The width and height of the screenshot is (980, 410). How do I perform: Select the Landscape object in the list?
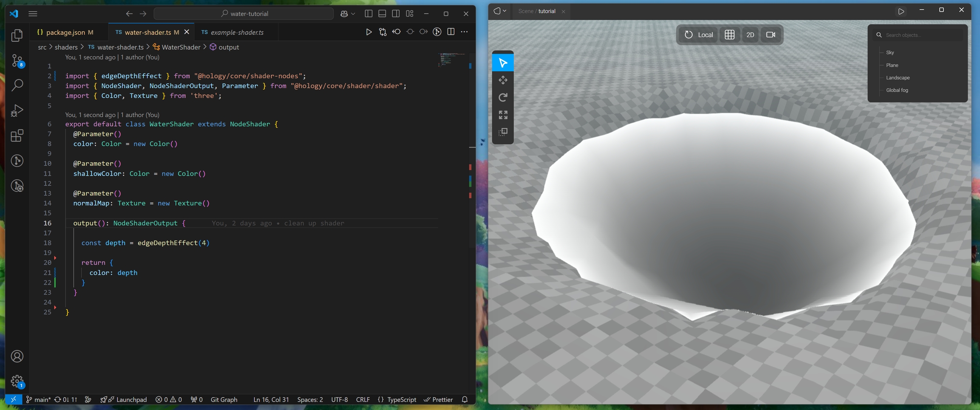point(898,78)
